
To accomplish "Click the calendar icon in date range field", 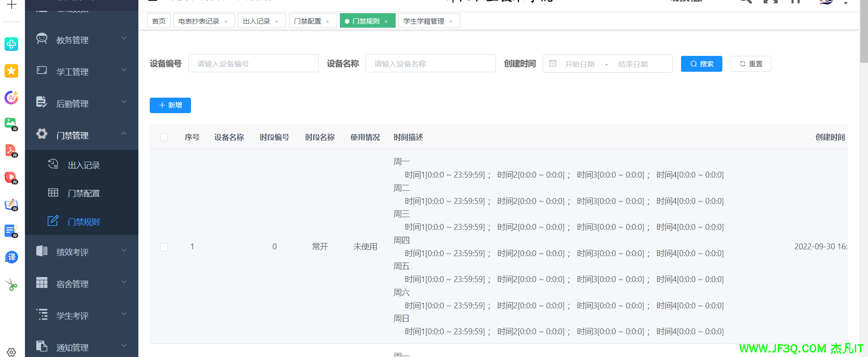I will [x=553, y=64].
